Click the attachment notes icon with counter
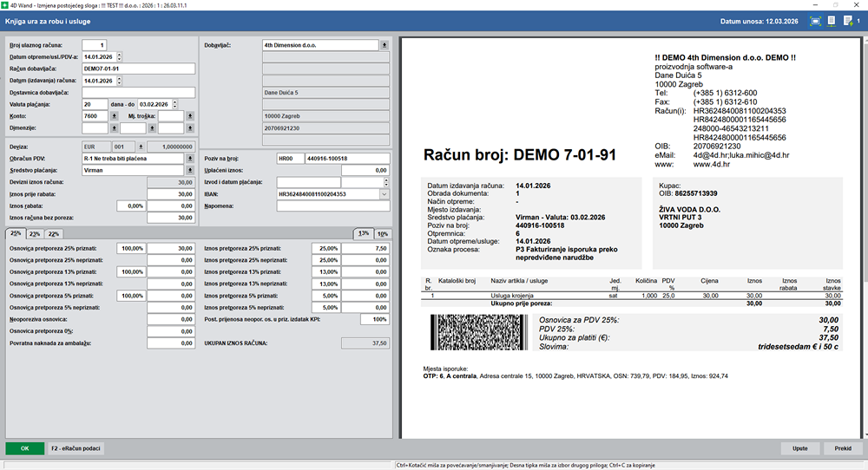 848,20
